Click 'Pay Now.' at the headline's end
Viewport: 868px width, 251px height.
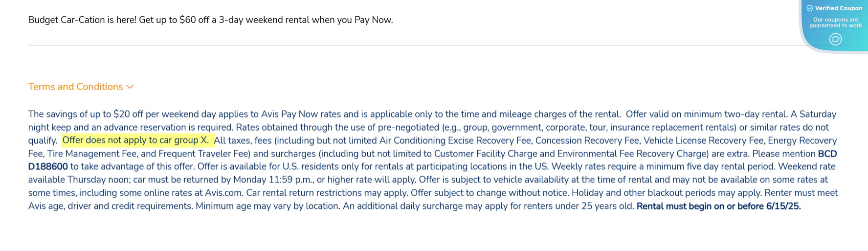(374, 20)
